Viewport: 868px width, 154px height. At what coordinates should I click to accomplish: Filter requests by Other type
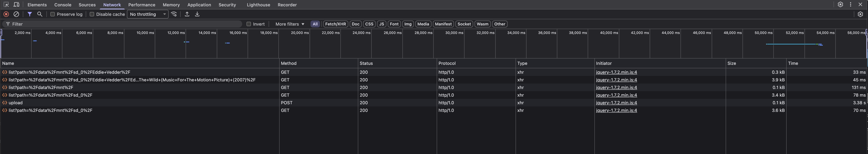[500, 24]
